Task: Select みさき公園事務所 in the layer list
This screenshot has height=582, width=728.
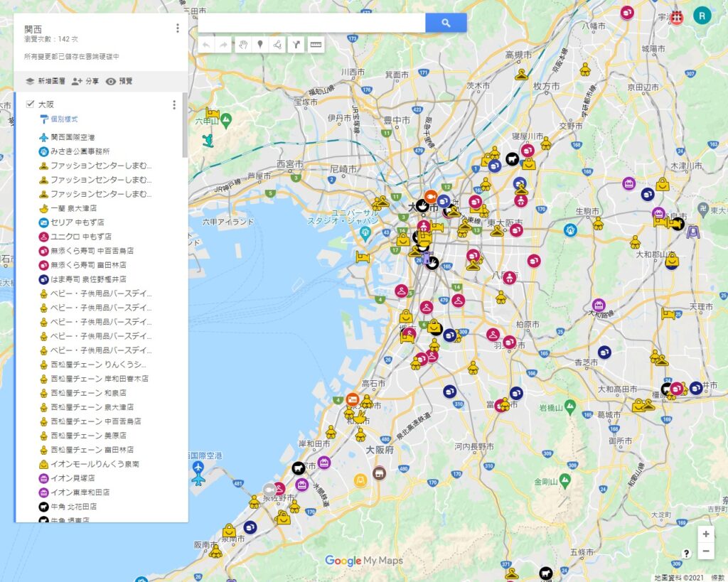Action: pyautogui.click(x=80, y=151)
